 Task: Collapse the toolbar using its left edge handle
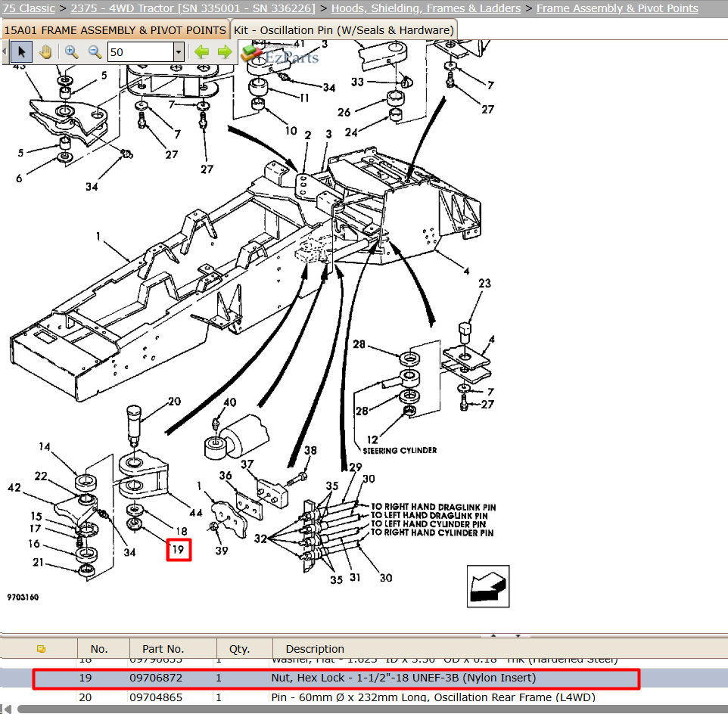5,51
